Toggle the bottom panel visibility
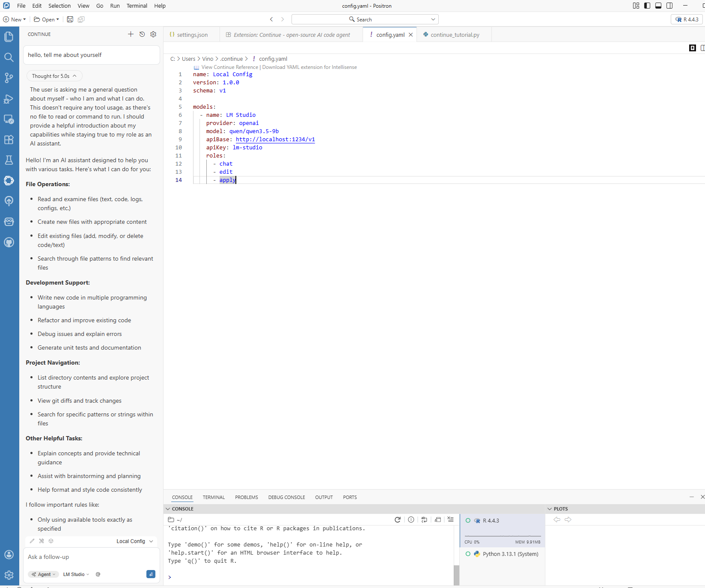 (x=658, y=6)
